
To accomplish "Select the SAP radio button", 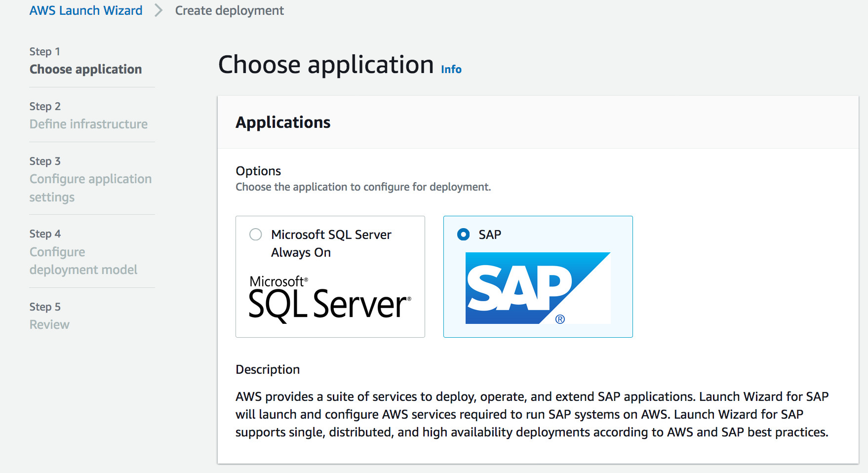I will 463,235.
